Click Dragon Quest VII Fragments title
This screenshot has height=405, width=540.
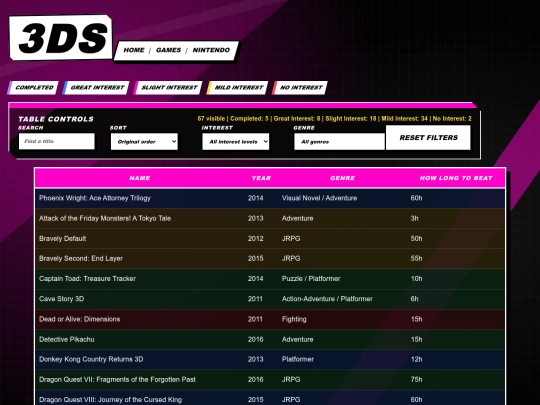[117, 380]
